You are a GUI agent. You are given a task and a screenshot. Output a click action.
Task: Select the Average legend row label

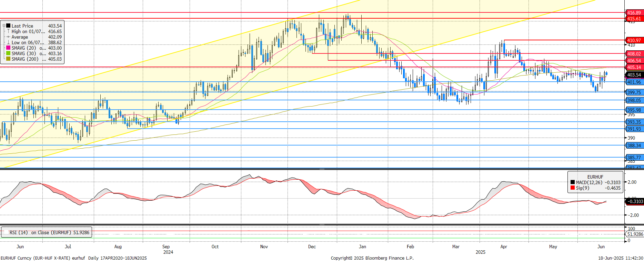tap(20, 37)
